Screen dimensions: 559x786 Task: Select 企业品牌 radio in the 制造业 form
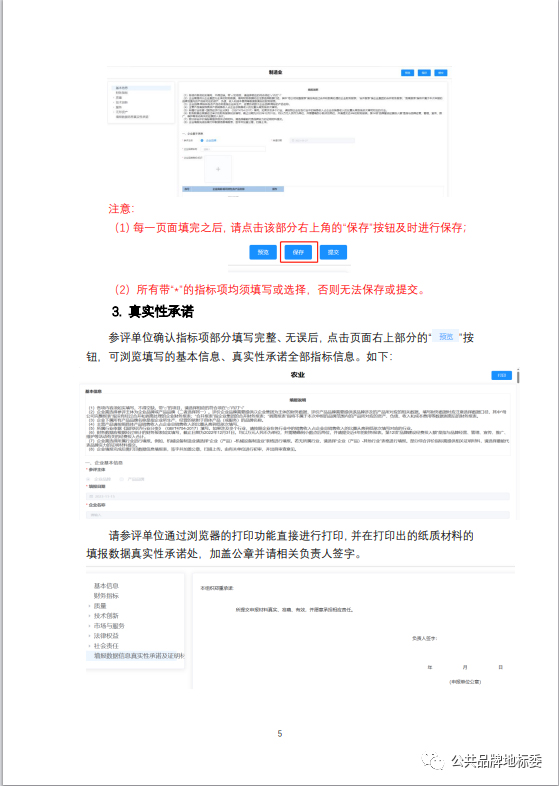coord(203,140)
